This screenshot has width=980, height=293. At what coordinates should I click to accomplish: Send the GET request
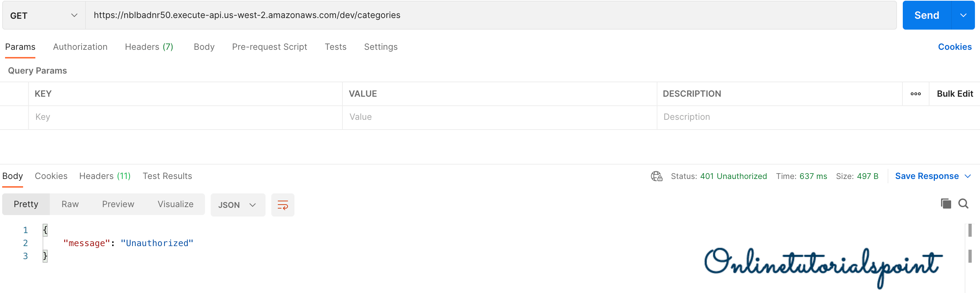click(x=926, y=15)
